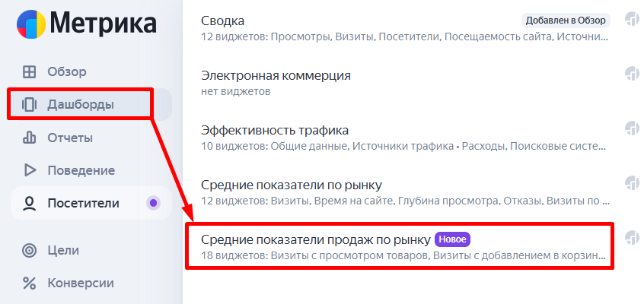This screenshot has height=304, width=644.
Task: Click the Обзор grid icon
Action: 30,72
